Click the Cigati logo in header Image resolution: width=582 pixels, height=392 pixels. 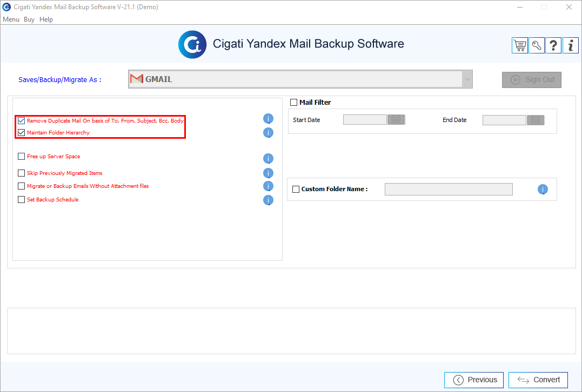(192, 44)
